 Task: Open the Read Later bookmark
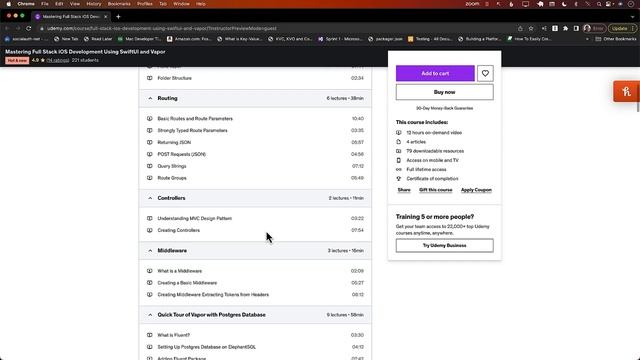tap(98, 39)
